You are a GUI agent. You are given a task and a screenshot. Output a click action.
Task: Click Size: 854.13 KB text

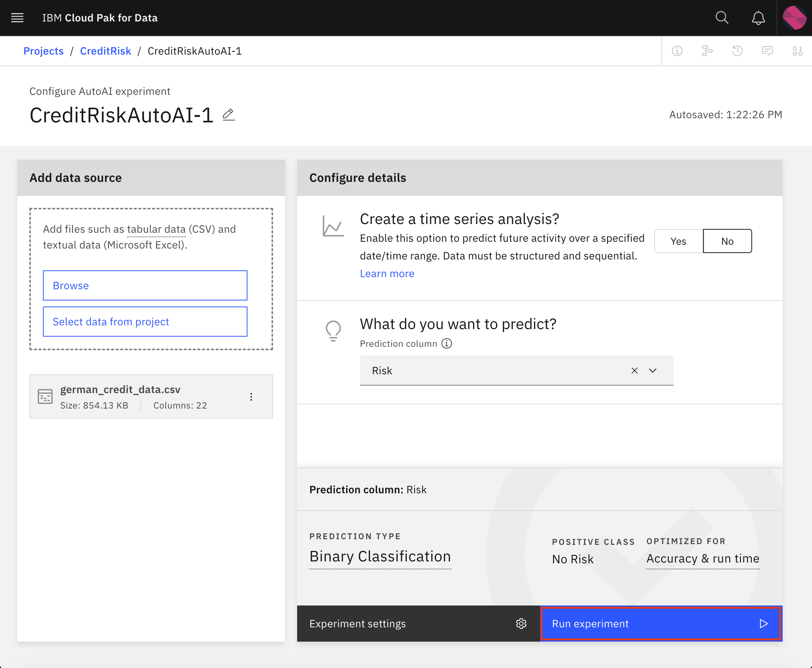[x=94, y=405]
